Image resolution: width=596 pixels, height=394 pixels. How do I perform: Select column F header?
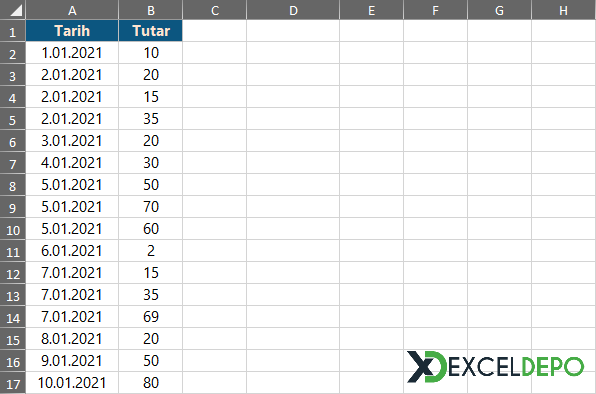click(435, 9)
